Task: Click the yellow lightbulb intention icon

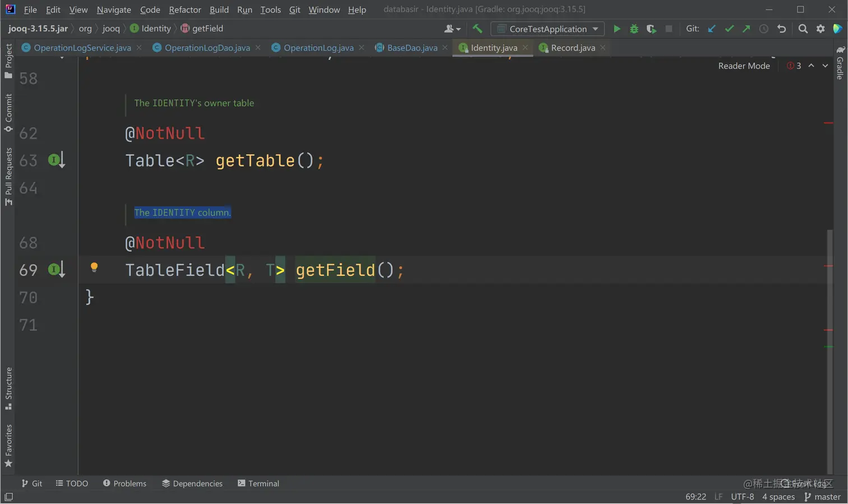Action: pos(94,267)
